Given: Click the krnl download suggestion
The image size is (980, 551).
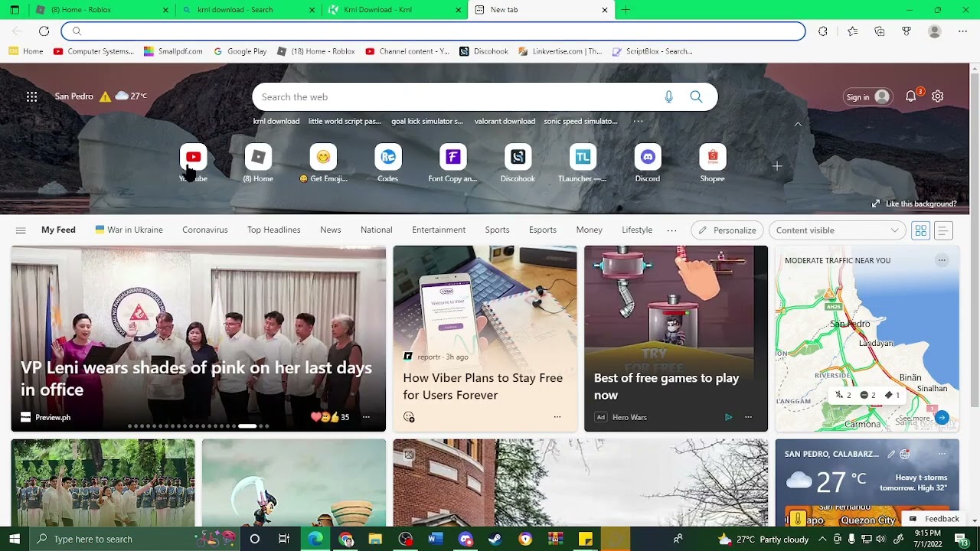Looking at the screenshot, I should click(276, 121).
